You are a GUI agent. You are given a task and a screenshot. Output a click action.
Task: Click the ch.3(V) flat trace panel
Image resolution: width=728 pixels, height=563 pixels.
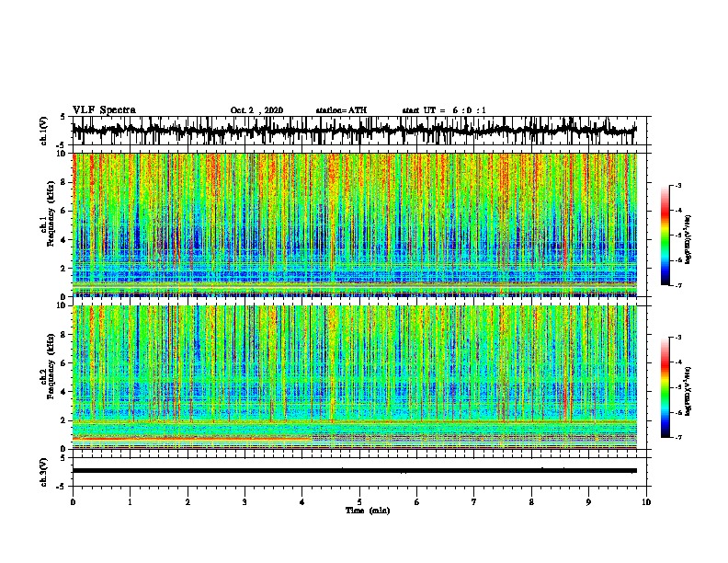(x=361, y=472)
